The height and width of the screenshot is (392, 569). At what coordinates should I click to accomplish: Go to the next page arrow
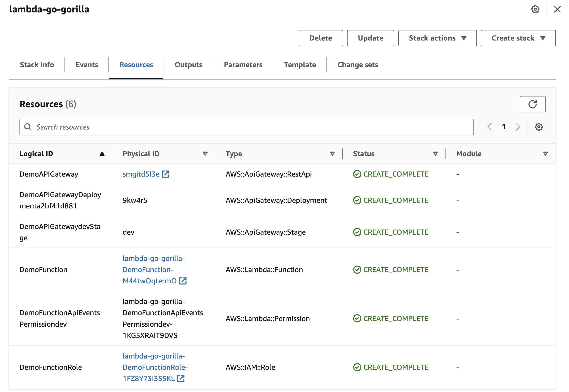pyautogui.click(x=518, y=127)
